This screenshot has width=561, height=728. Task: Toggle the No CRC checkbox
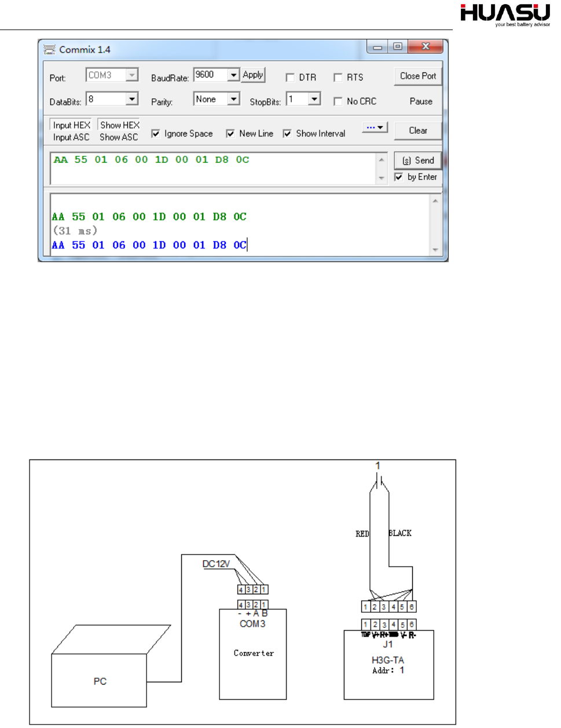point(338,101)
